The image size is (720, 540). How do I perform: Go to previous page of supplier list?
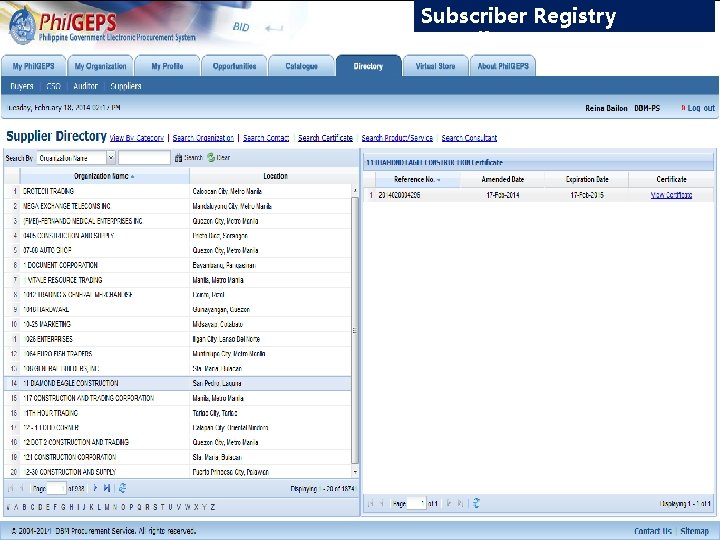(x=21, y=489)
